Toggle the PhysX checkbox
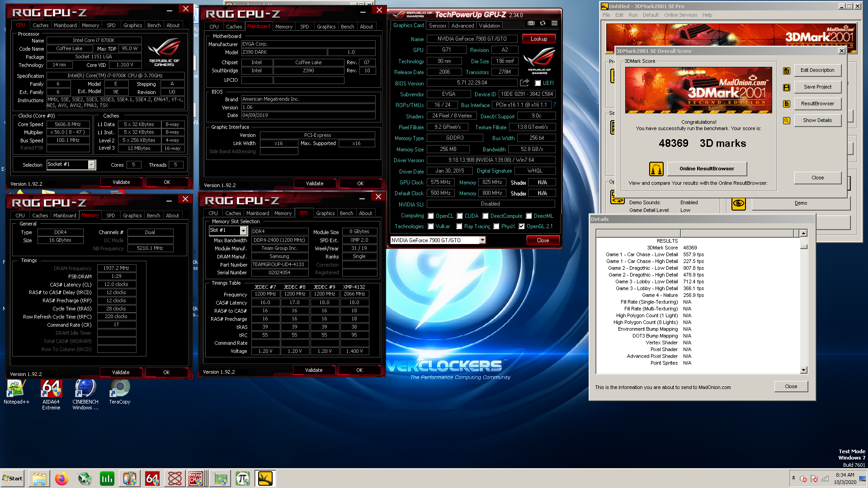This screenshot has height=488, width=868. coord(496,226)
